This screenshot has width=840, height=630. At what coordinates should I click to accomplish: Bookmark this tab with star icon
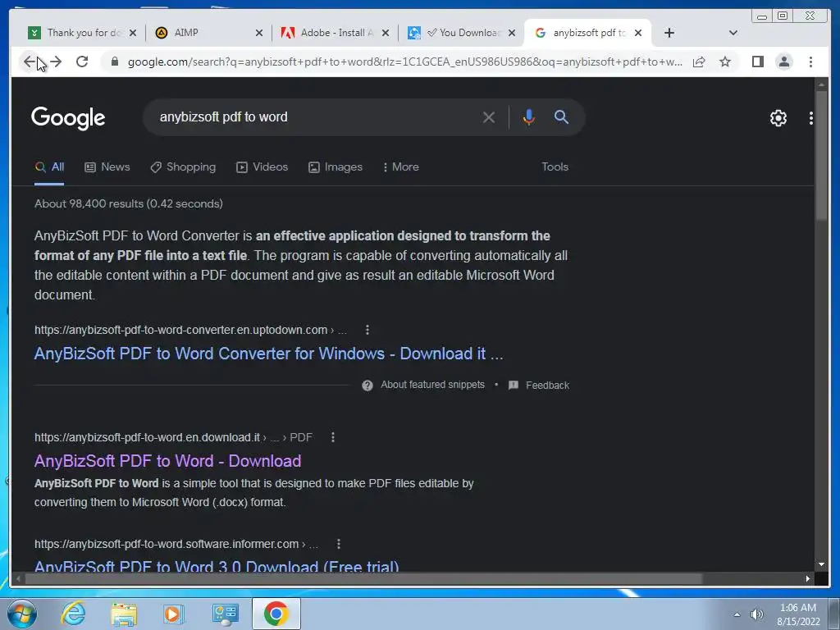pyautogui.click(x=725, y=62)
